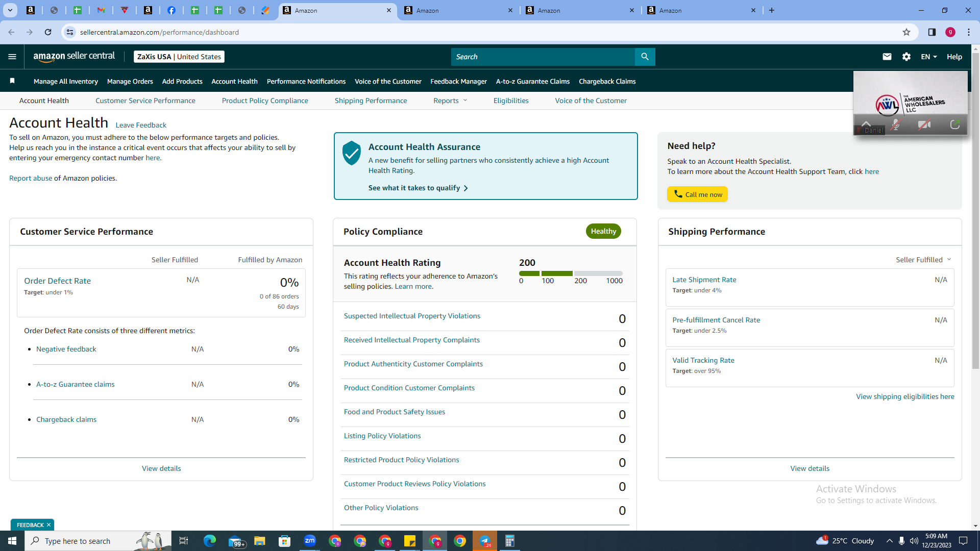Image resolution: width=980 pixels, height=551 pixels.
Task: Open the Chrome profile avatar
Action: pyautogui.click(x=950, y=32)
